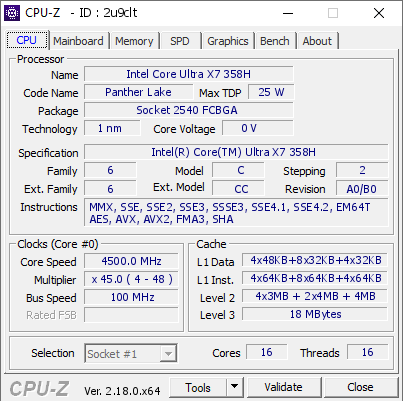
Task: Click the Stepping value 2
Action: coord(362,170)
